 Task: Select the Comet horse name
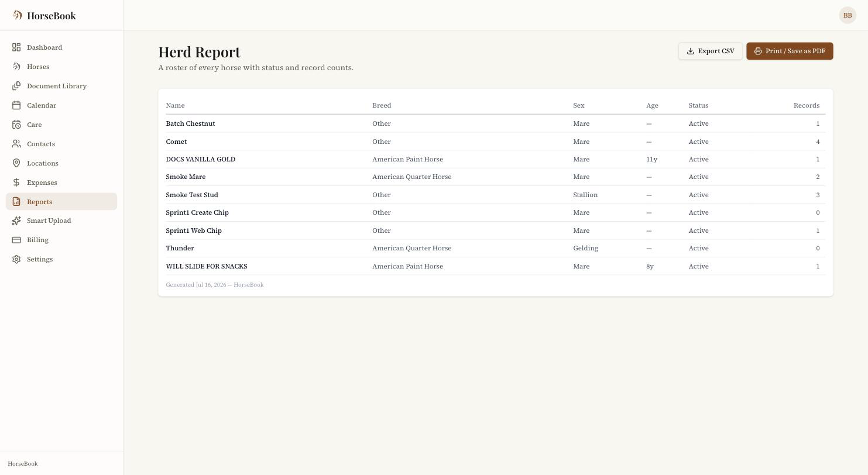point(176,142)
